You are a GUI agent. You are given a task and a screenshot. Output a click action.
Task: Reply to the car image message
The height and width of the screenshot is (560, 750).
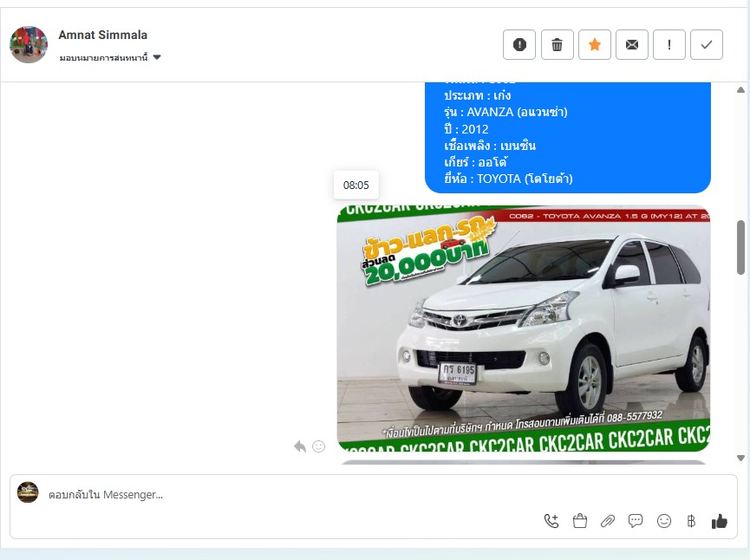point(300,446)
